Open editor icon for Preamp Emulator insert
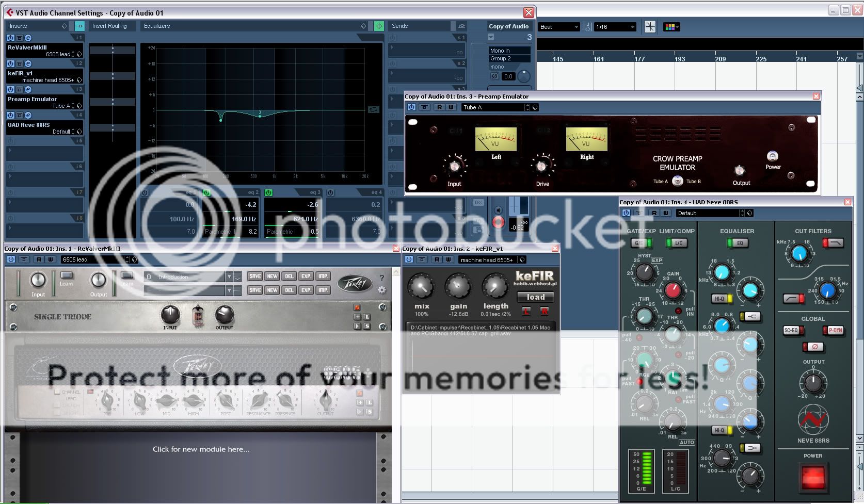 [x=28, y=89]
